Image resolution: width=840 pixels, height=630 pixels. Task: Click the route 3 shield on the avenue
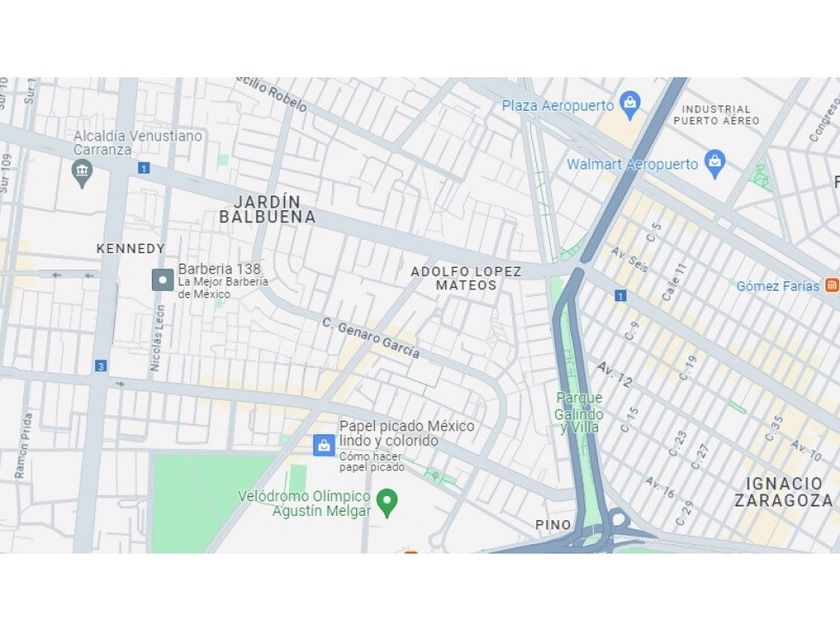(100, 366)
